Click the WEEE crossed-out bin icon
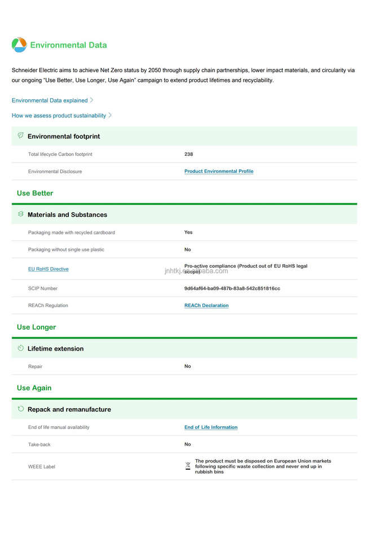 188,466
